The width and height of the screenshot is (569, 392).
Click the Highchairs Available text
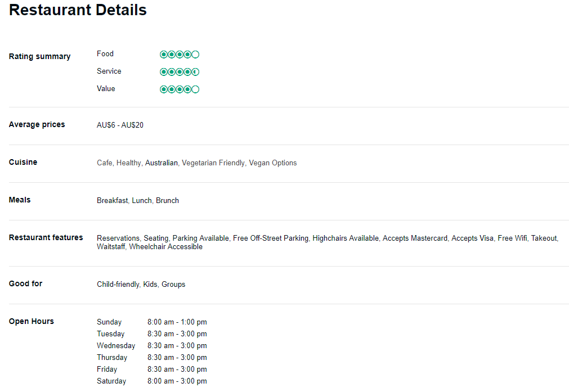[x=346, y=238]
